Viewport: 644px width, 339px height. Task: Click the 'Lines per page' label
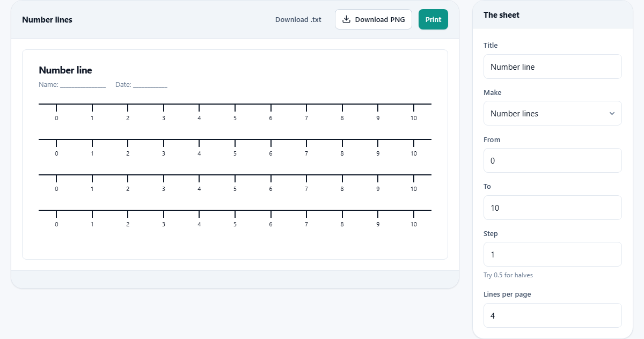(x=507, y=294)
